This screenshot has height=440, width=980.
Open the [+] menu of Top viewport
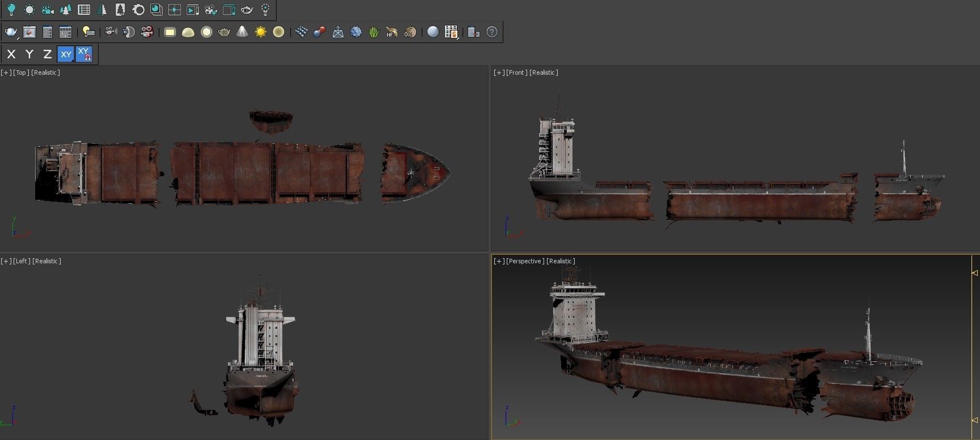(6, 72)
